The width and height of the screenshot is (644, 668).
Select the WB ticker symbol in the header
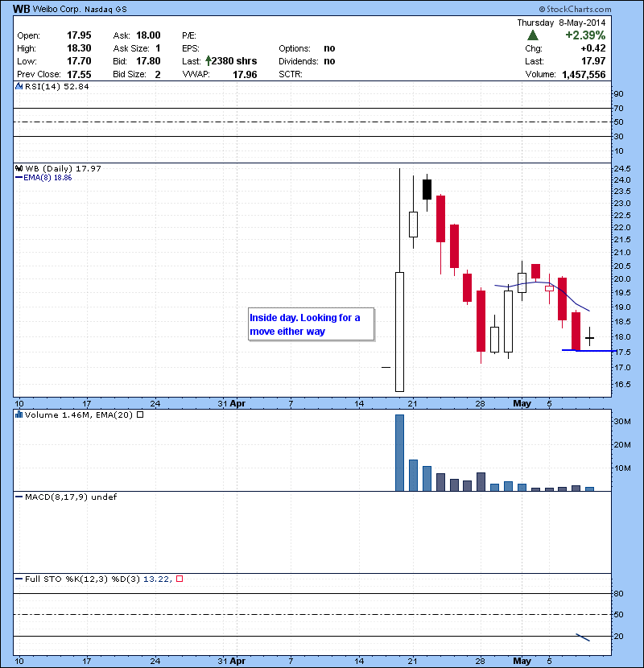pos(21,9)
